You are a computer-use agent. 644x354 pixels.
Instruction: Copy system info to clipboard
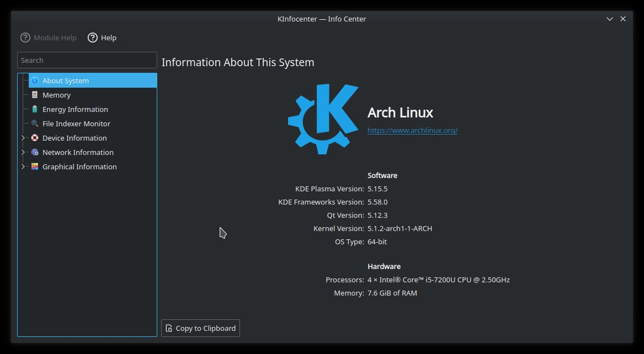[x=200, y=328]
